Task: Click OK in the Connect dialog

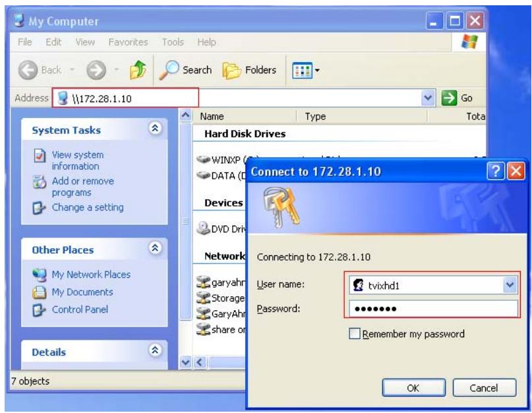Action: [x=413, y=387]
